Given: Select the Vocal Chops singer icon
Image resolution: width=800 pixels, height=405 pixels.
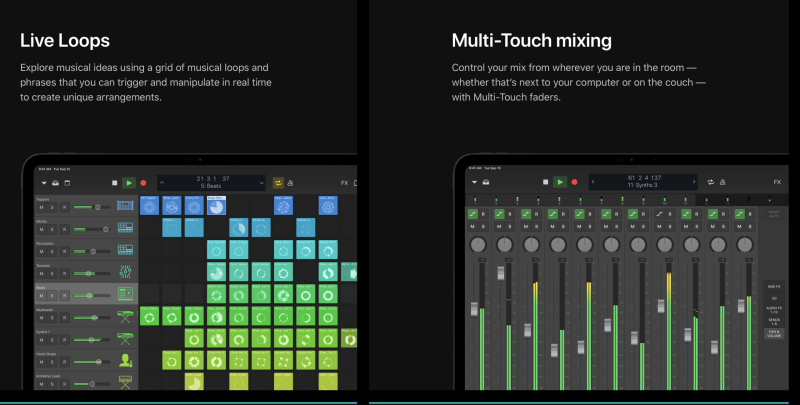Looking at the screenshot, I should (125, 361).
